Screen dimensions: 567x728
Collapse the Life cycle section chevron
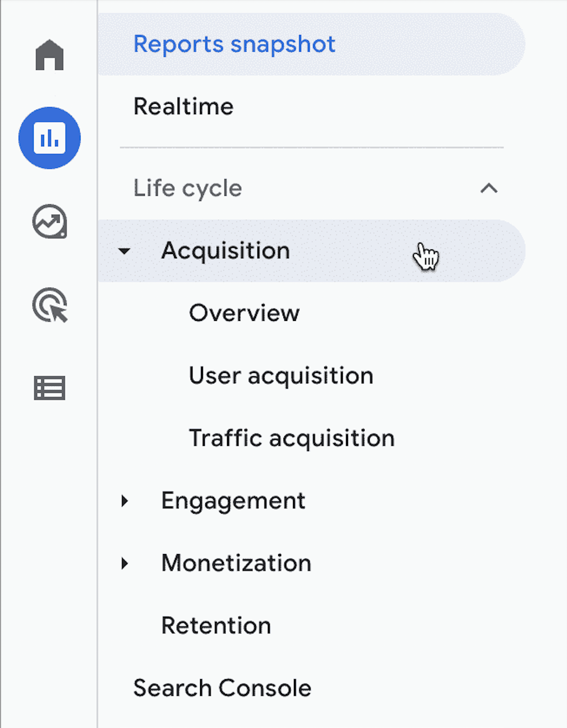[490, 189]
